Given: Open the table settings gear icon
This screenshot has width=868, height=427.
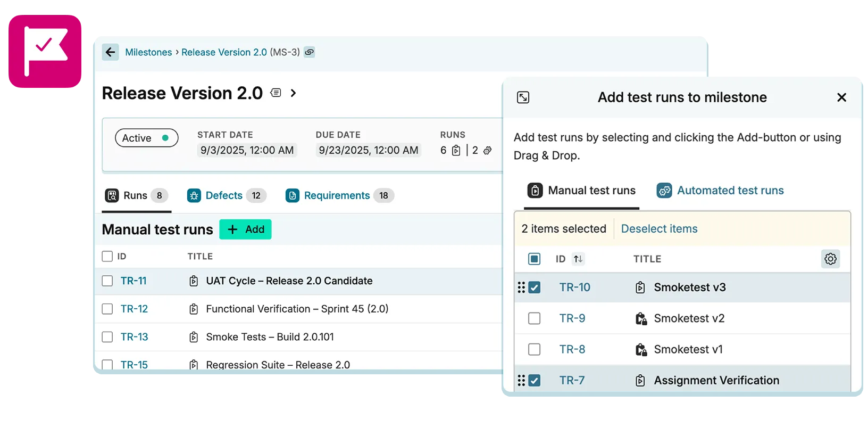Looking at the screenshot, I should pos(830,259).
